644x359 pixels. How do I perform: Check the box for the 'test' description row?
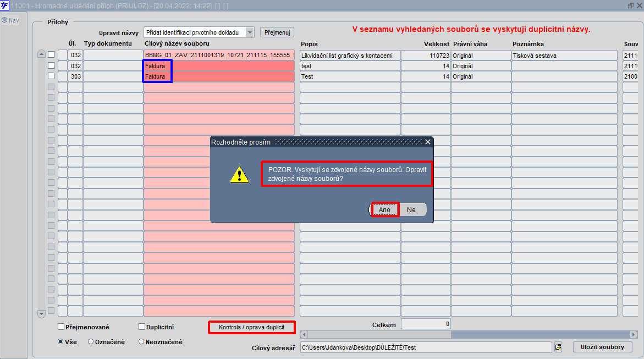(x=51, y=65)
